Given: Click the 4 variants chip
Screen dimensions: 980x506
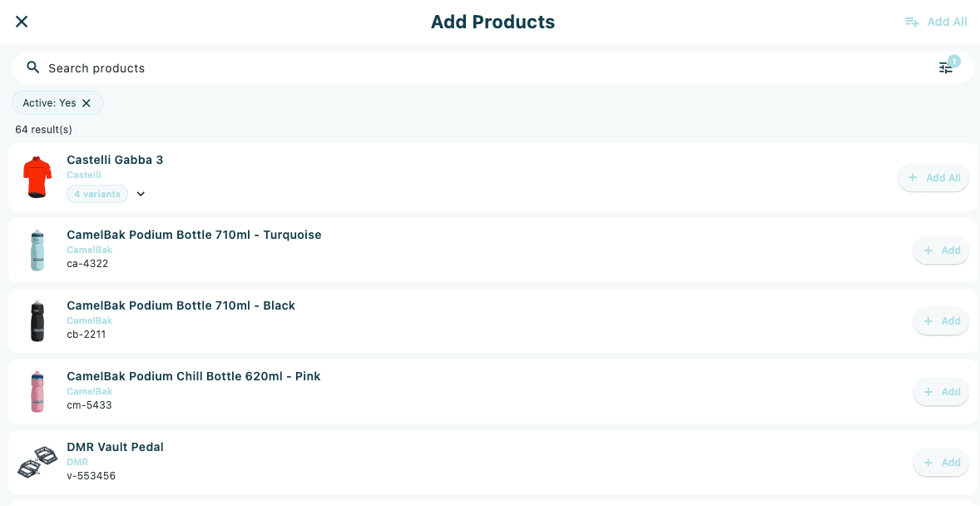Looking at the screenshot, I should [x=97, y=194].
